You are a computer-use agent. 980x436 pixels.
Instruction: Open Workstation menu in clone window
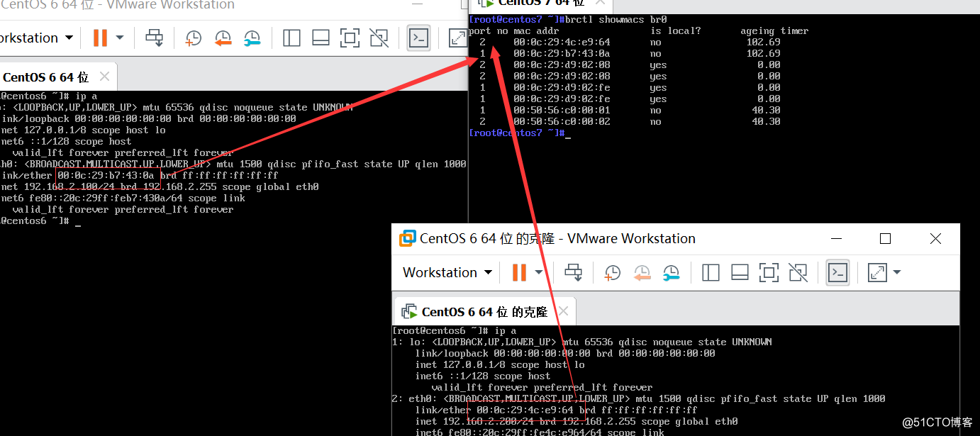click(447, 272)
